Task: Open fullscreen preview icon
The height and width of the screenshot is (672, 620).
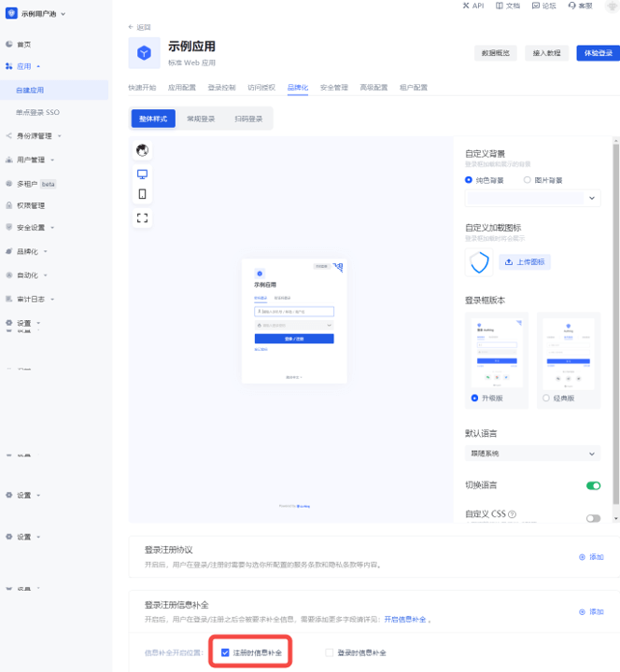Action: (x=142, y=218)
